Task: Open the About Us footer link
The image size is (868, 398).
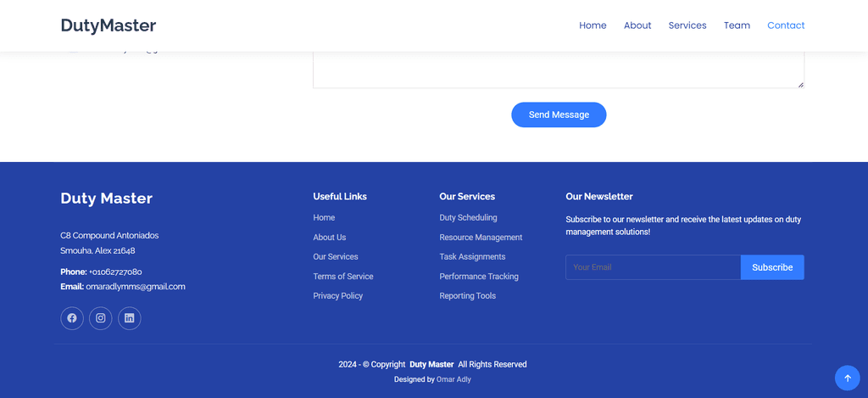Action: click(330, 238)
